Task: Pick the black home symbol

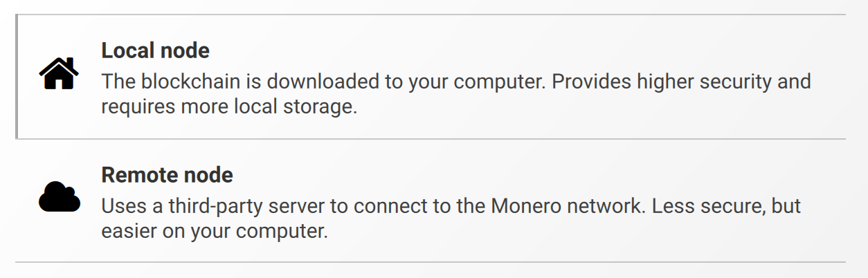Action: pos(59,73)
